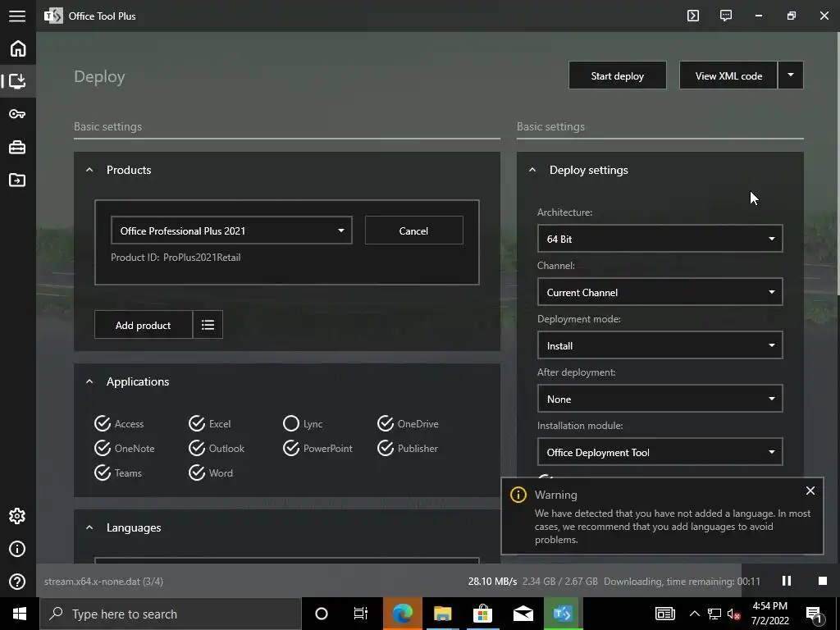The height and width of the screenshot is (630, 840).
Task: Click the Warning info icon
Action: coord(518,495)
